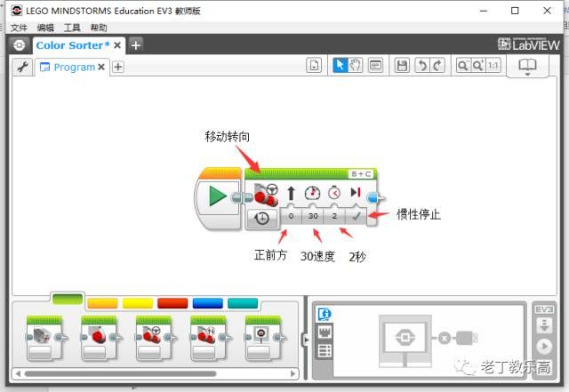Viewport: 569px width, 392px height.
Task: Select the red Data Operations palette tab
Action: click(x=172, y=303)
